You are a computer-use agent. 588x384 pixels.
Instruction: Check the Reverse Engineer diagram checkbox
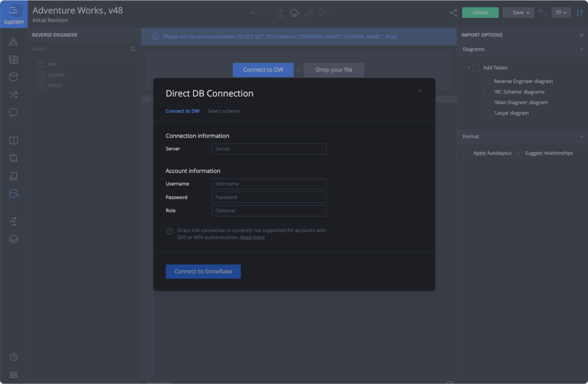pyautogui.click(x=487, y=81)
